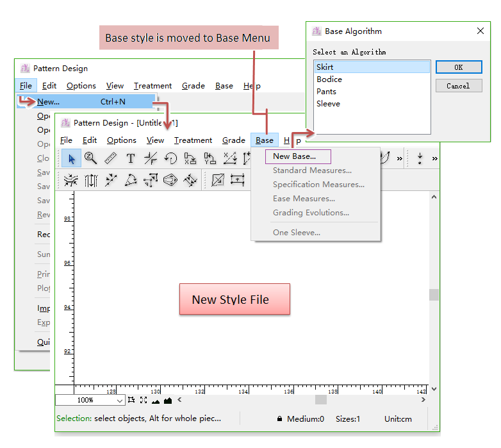Click the rotate tool icon
The width and height of the screenshot is (501, 448).
click(x=170, y=158)
